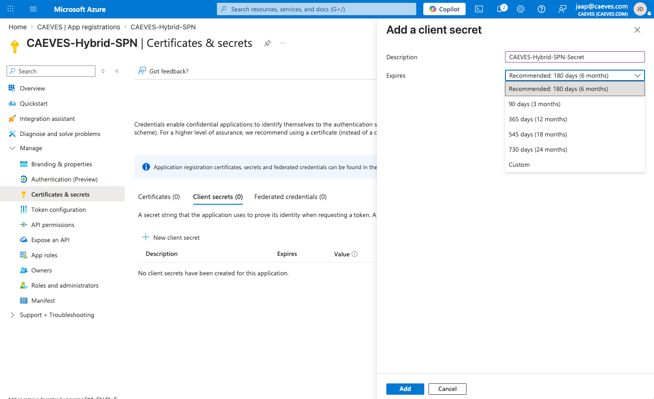Open the help question mark icon

[541, 9]
